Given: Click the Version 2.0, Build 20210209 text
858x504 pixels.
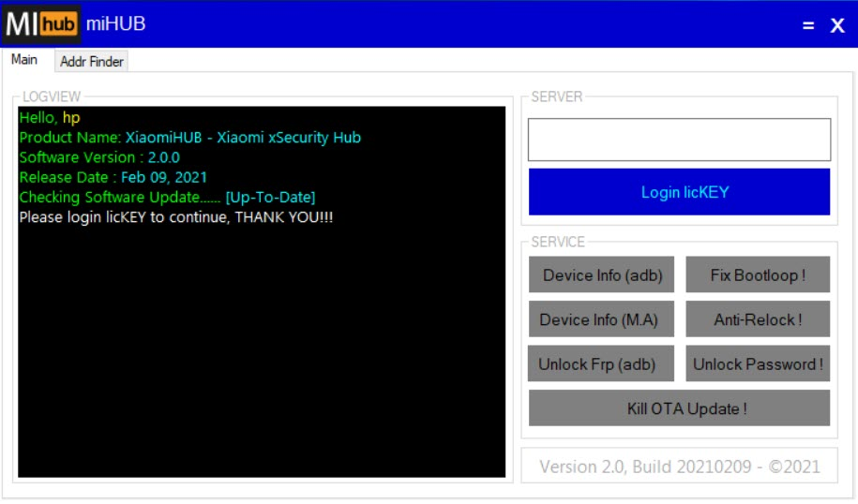Looking at the screenshot, I should [680, 467].
